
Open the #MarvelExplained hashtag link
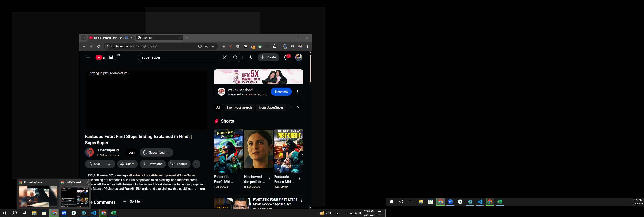coord(163,175)
